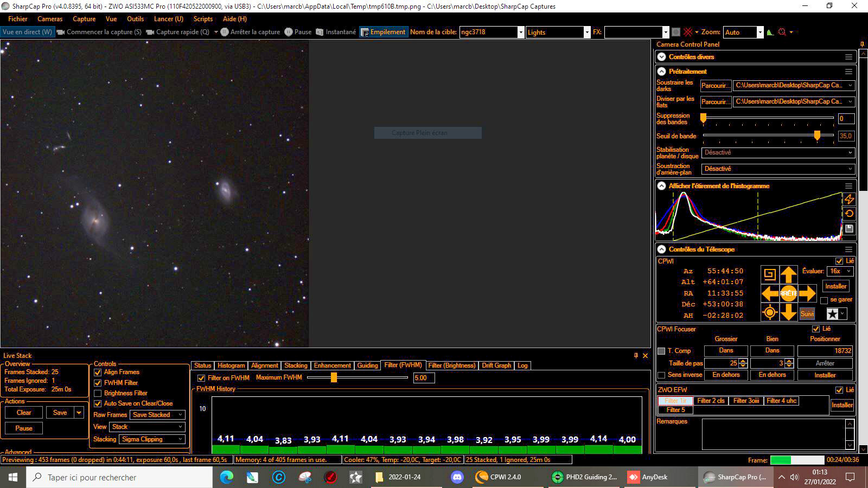Click the focuser Arrêter button
Screen dimensions: 868x488
coord(825,363)
